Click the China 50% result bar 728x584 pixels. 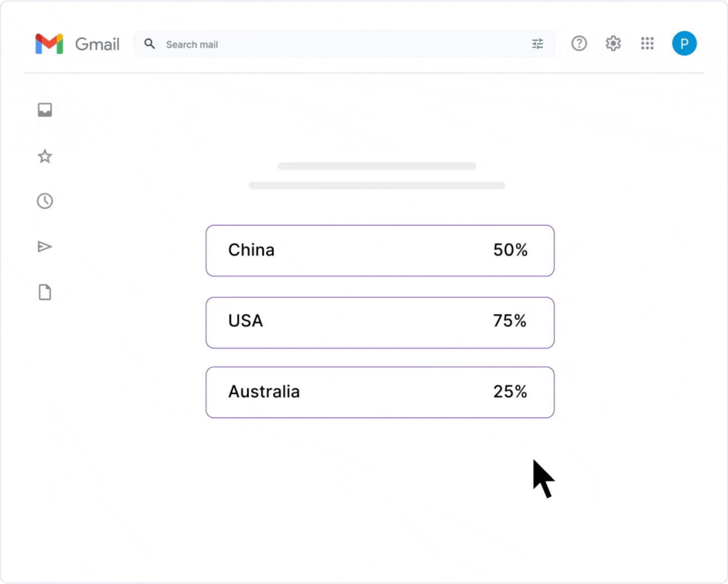click(380, 251)
